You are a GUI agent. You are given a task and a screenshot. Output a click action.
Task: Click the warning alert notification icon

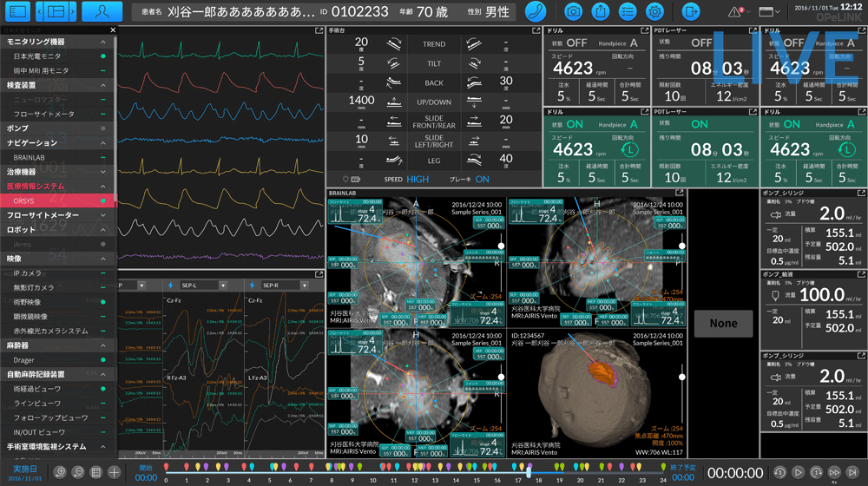tap(733, 11)
